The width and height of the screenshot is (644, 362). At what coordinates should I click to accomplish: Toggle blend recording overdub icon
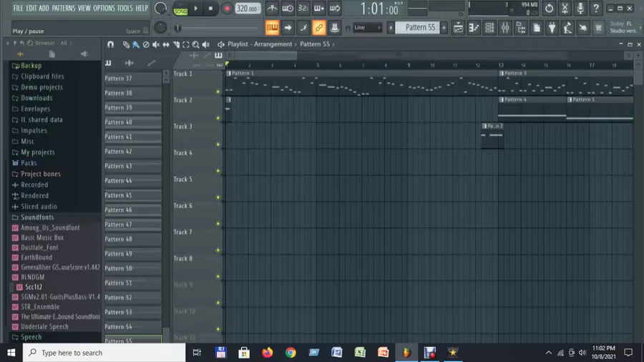318,8
